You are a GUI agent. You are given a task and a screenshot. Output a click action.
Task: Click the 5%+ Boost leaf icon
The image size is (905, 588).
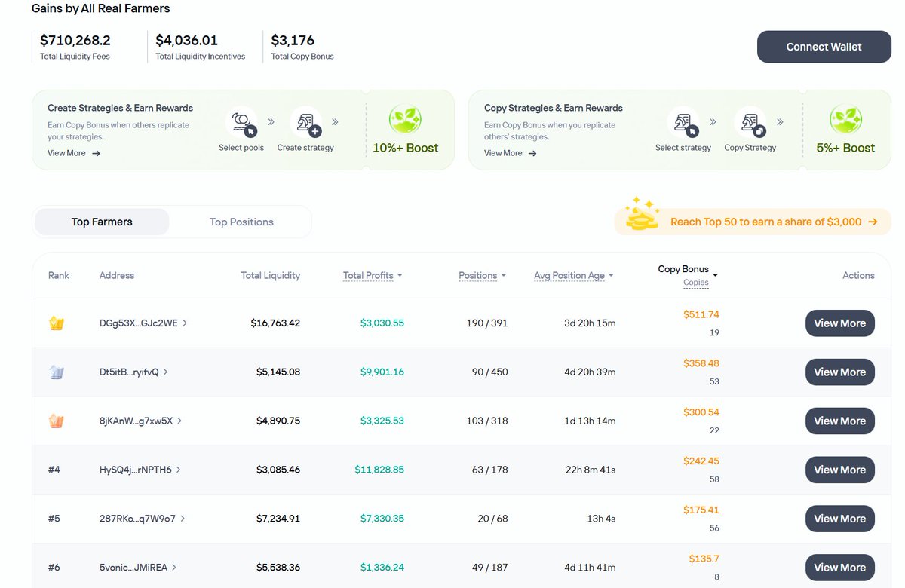pos(845,119)
